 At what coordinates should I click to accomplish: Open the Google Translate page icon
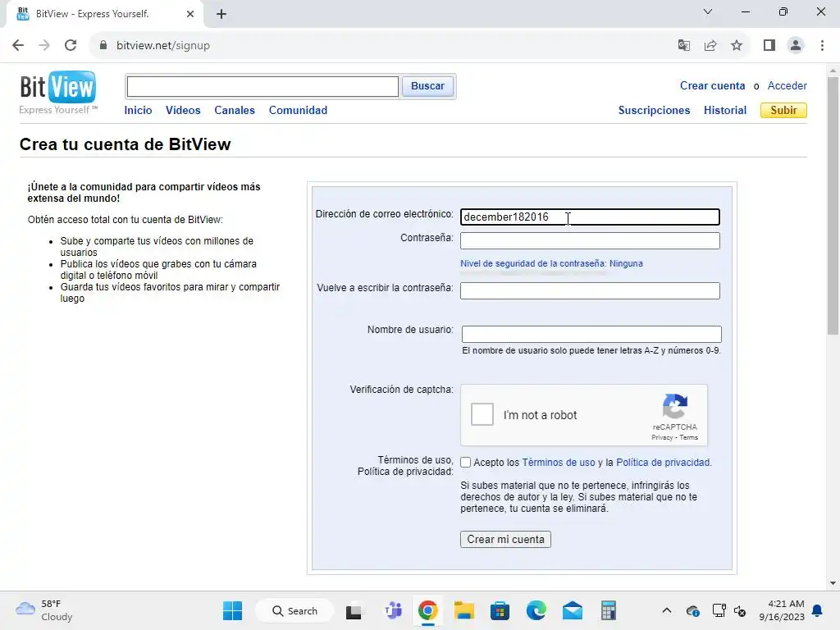point(683,46)
